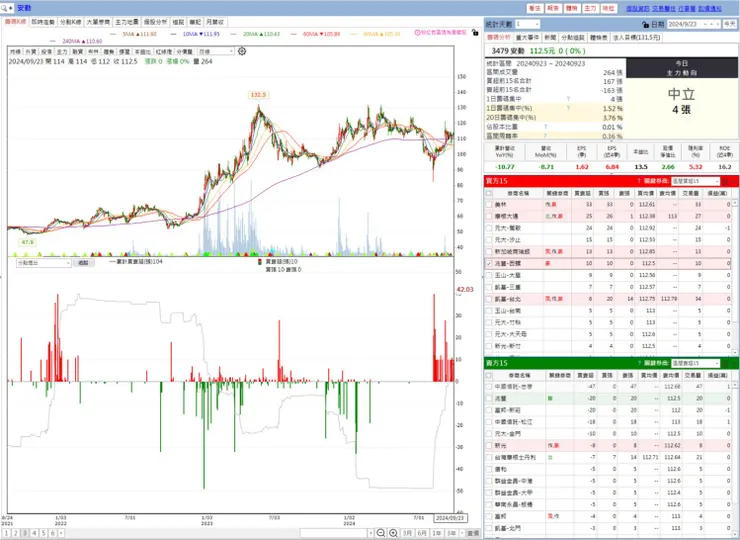Image resolution: width=740 pixels, height=540 pixels.
Task: Click the help question mark in 買方15 header
Action: click(639, 181)
